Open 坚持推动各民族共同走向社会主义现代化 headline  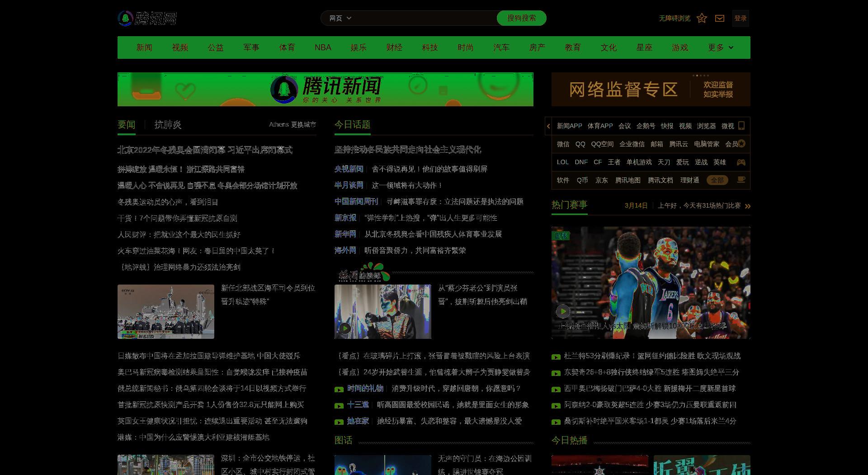[x=408, y=150]
